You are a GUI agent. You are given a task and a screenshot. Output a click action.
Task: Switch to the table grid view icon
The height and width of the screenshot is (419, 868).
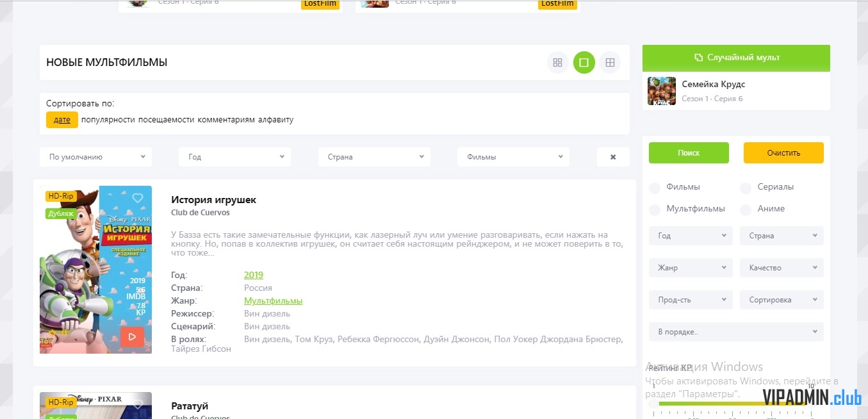click(610, 63)
